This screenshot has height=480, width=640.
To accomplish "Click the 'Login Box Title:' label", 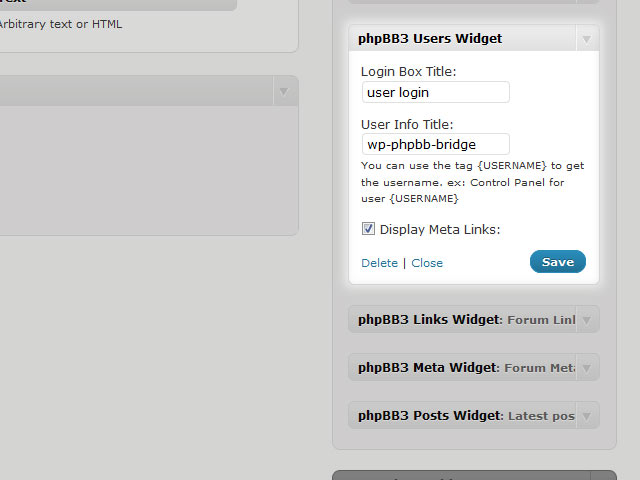I will click(409, 71).
